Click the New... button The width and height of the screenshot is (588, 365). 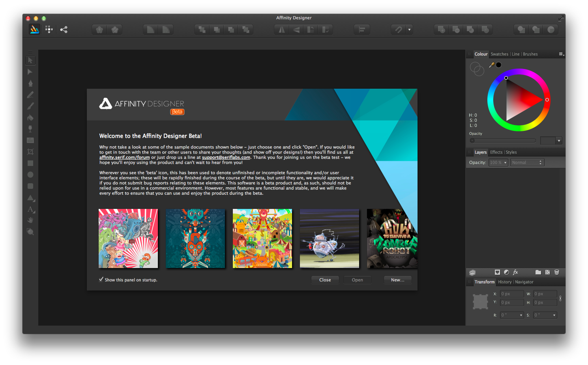click(398, 280)
